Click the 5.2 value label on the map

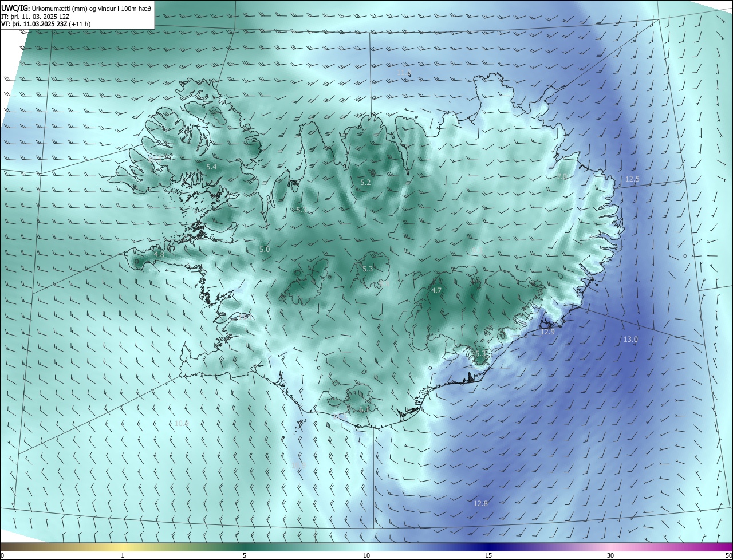click(365, 182)
